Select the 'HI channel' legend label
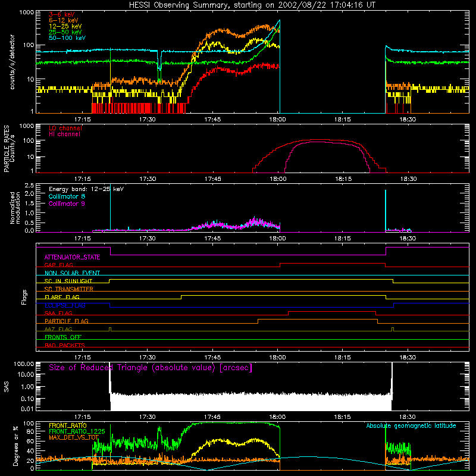 [x=64, y=134]
